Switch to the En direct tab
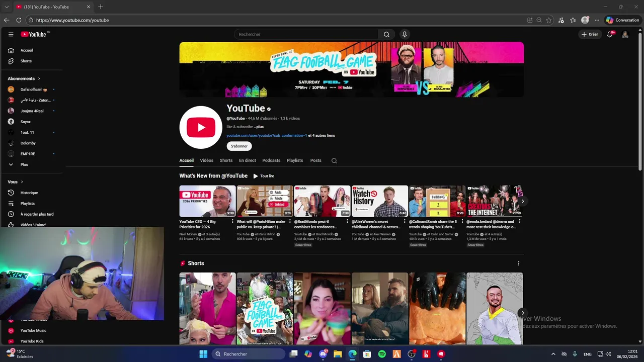The image size is (644, 362). (248, 160)
